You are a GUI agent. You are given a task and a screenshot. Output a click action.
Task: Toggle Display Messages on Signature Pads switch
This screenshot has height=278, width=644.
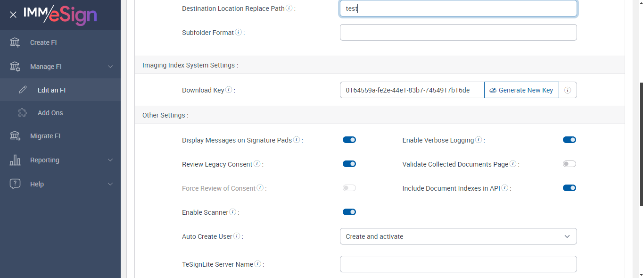[349, 140]
